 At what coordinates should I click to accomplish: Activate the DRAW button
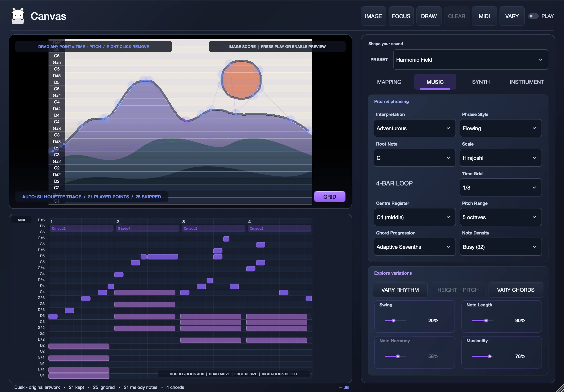coord(429,16)
